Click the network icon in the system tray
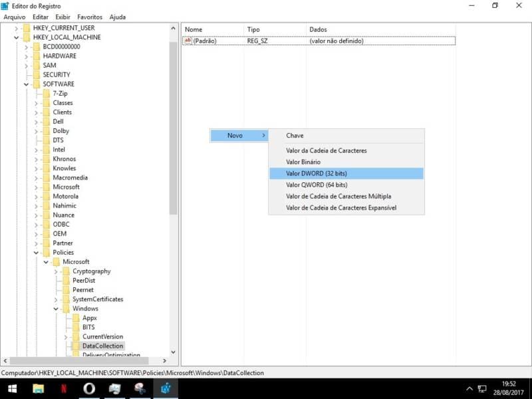The height and width of the screenshot is (399, 532). [481, 389]
